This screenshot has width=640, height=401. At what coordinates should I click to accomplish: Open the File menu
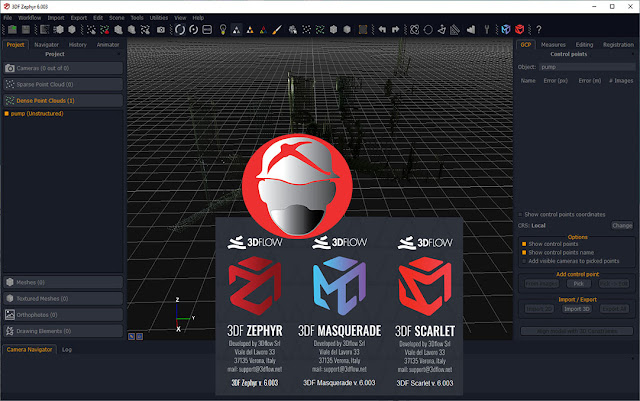coord(8,18)
